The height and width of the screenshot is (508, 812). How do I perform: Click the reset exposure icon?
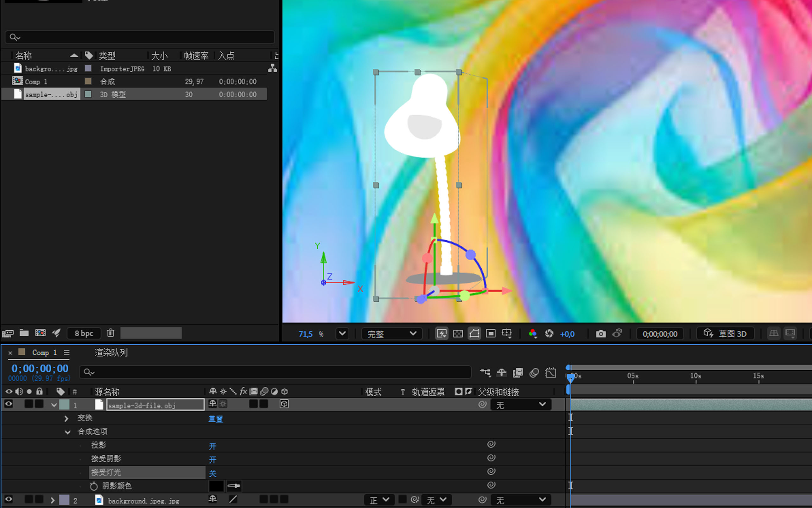pos(549,333)
